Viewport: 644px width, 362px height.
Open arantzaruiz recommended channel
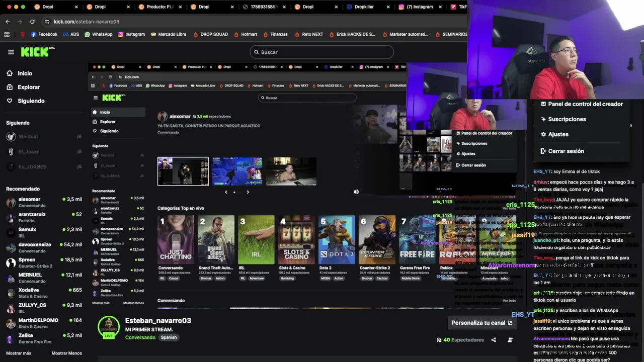44,217
